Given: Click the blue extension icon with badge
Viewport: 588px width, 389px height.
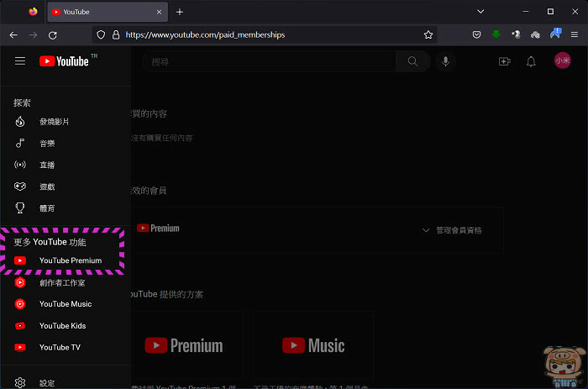Looking at the screenshot, I should pyautogui.click(x=555, y=34).
